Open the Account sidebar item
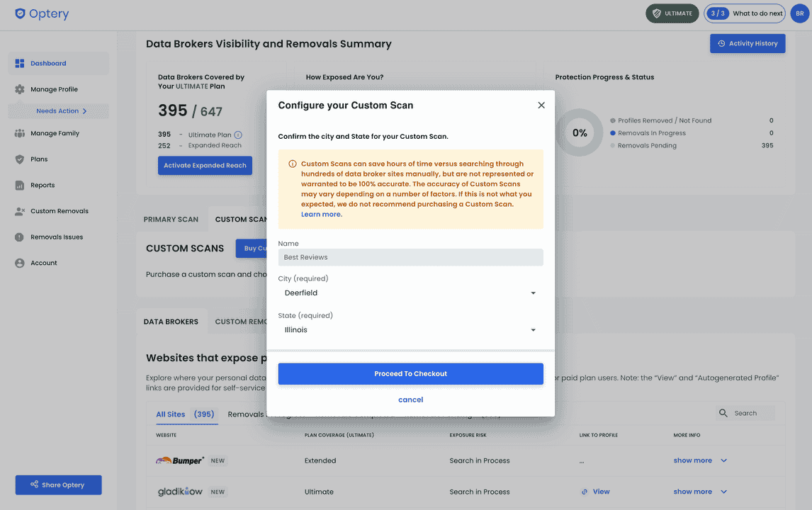 (43, 263)
